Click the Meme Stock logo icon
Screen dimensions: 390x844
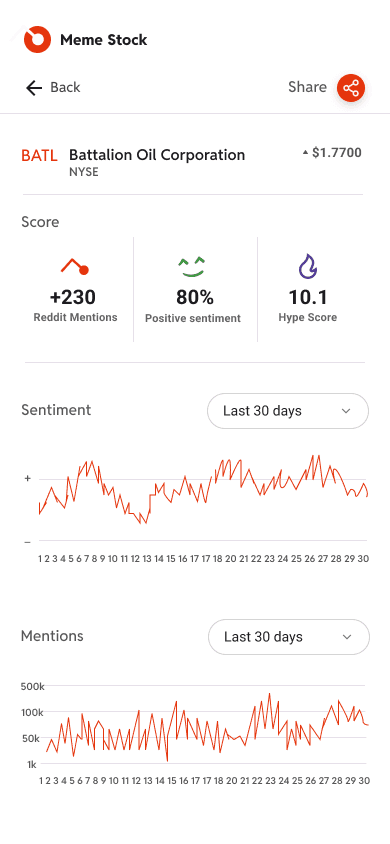(x=38, y=39)
